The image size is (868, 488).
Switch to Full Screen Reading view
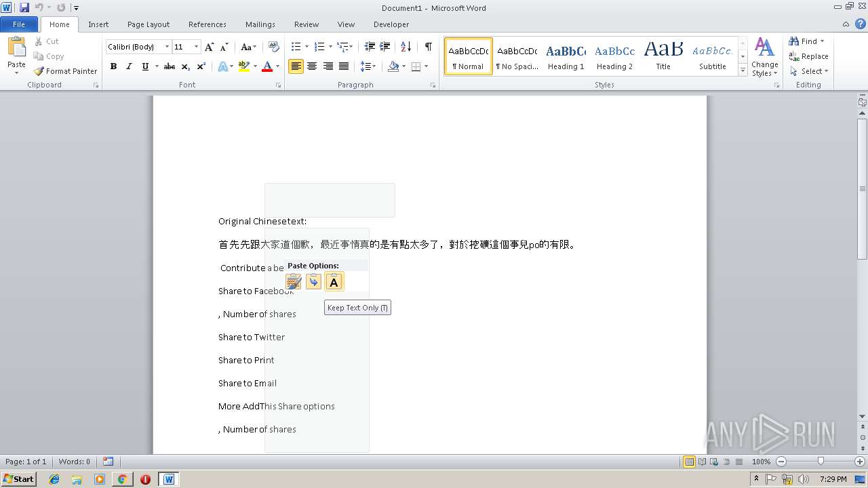click(x=701, y=462)
